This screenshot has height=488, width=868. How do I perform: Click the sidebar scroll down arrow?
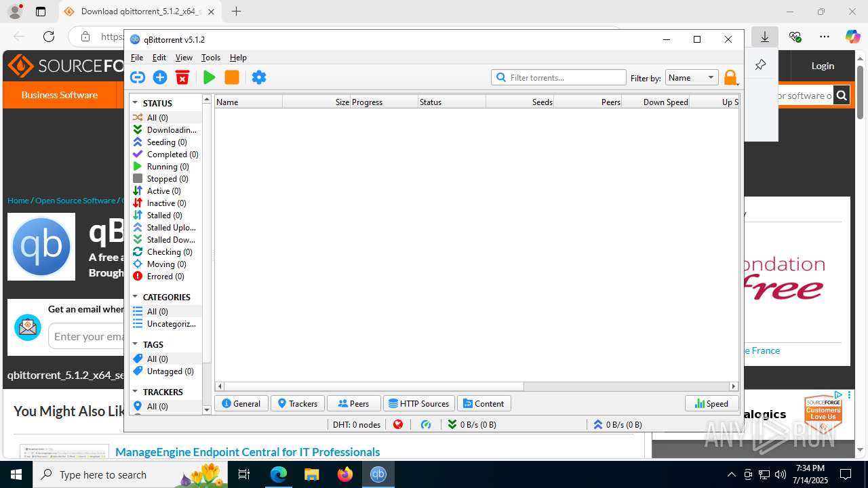point(207,410)
